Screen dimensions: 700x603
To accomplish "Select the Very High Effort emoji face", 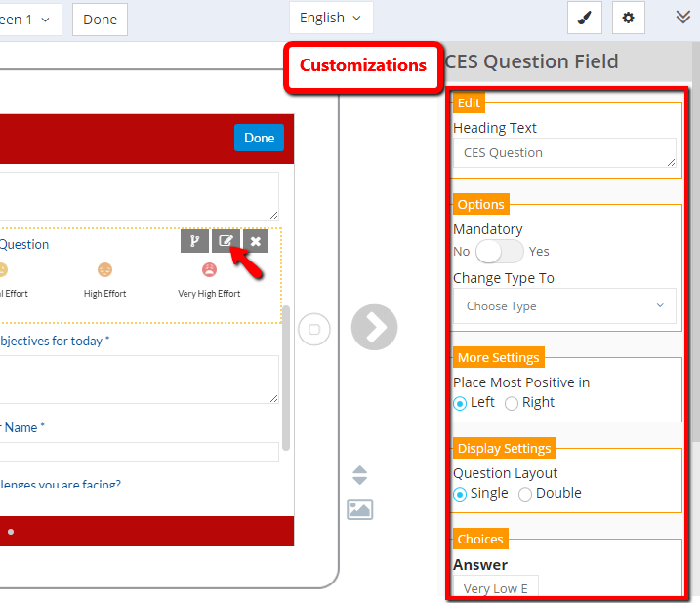I will [x=209, y=269].
